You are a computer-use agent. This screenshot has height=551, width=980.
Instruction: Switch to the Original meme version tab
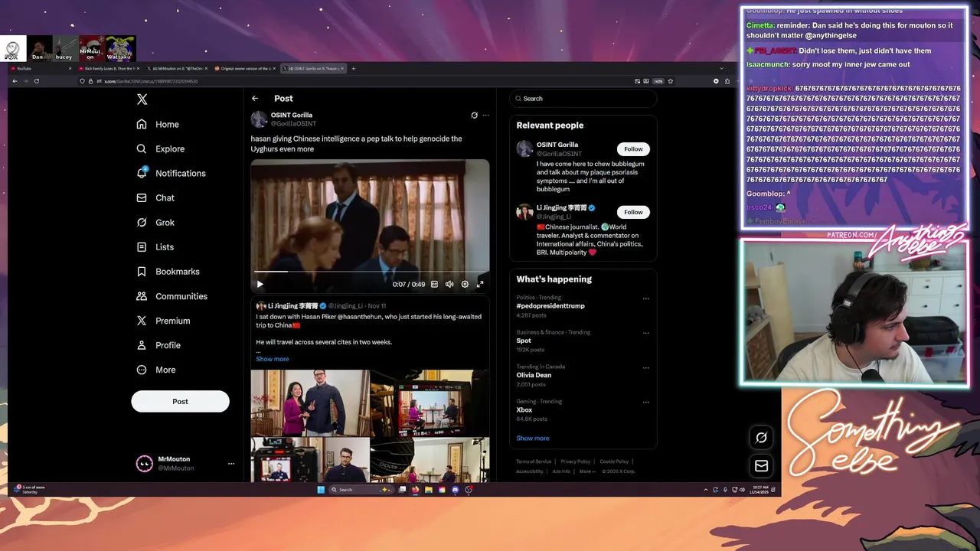[x=243, y=69]
